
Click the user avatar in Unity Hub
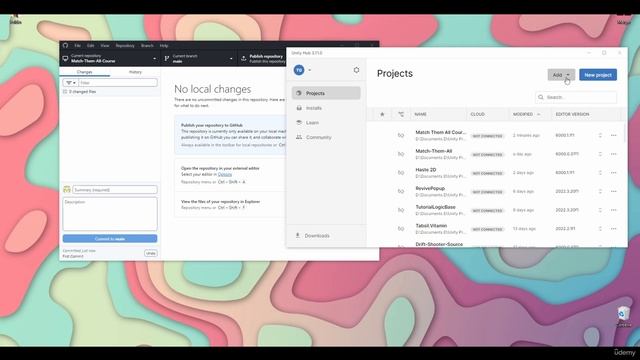pos(299,70)
